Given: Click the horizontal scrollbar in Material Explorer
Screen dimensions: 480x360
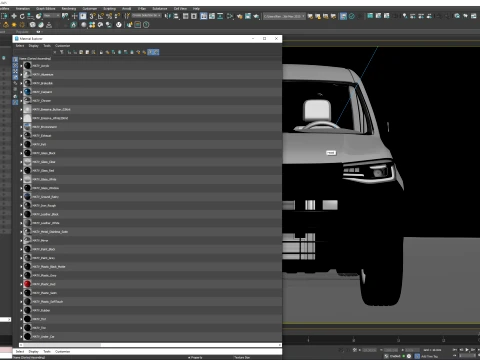Looking at the screenshot, I should [x=150, y=345].
